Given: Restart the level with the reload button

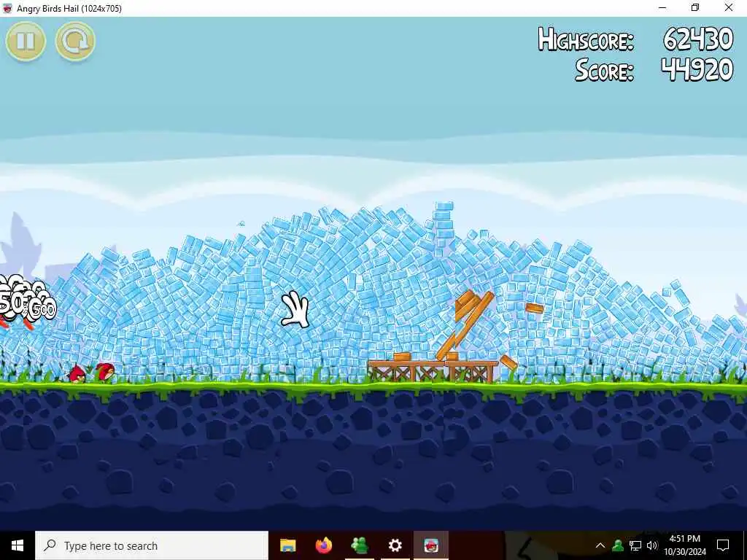Looking at the screenshot, I should pos(75,42).
